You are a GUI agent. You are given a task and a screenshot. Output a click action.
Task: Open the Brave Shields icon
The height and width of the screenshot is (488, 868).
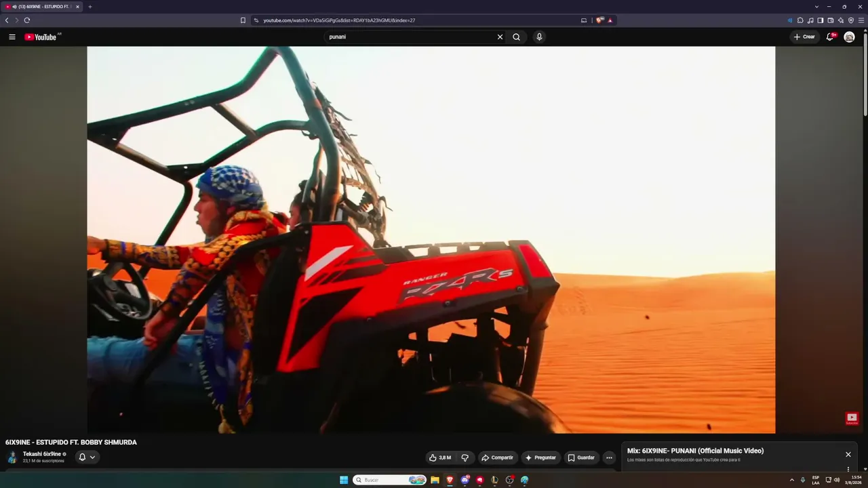coord(599,20)
